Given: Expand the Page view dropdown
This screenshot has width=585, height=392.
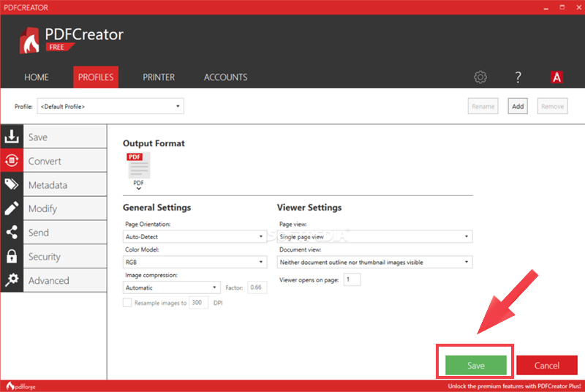Looking at the screenshot, I should [x=374, y=236].
